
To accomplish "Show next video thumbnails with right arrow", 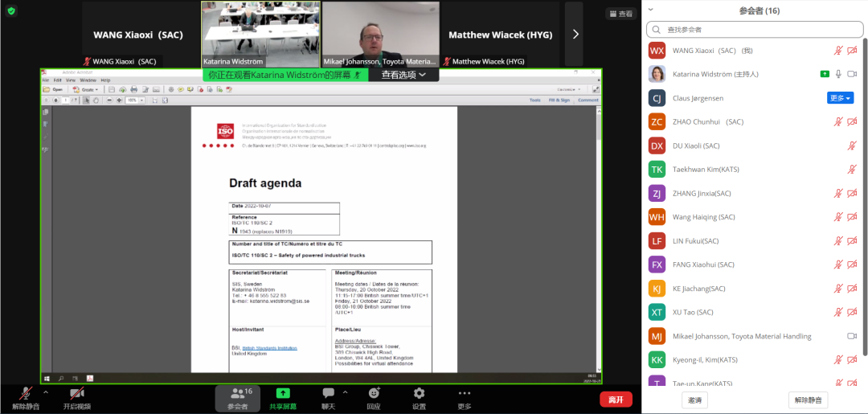I will pyautogui.click(x=575, y=34).
